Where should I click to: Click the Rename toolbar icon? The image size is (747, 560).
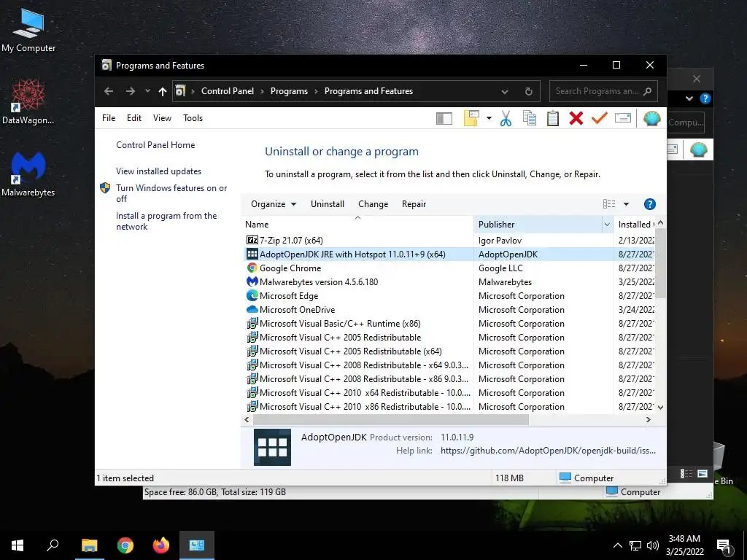(x=623, y=117)
